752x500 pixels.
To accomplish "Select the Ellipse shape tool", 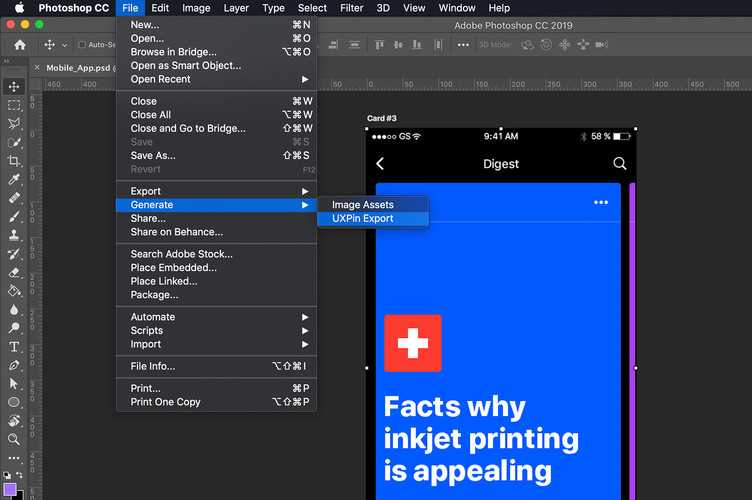I will click(14, 402).
